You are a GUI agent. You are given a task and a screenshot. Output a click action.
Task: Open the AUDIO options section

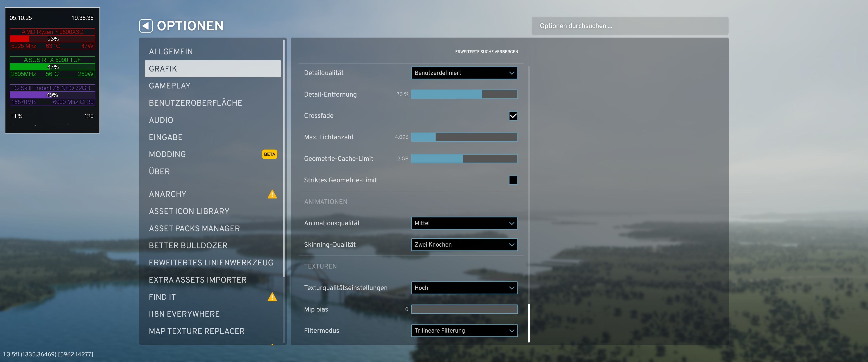(x=161, y=120)
